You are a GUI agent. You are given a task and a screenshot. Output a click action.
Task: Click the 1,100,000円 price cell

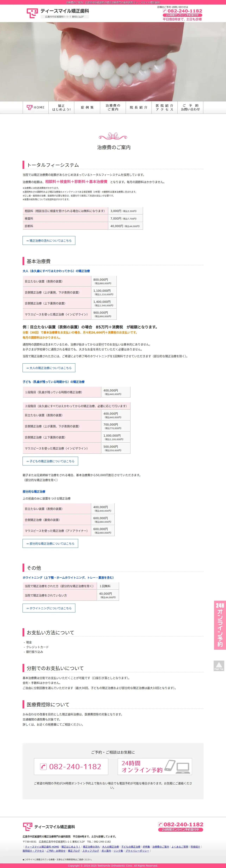[104, 292]
